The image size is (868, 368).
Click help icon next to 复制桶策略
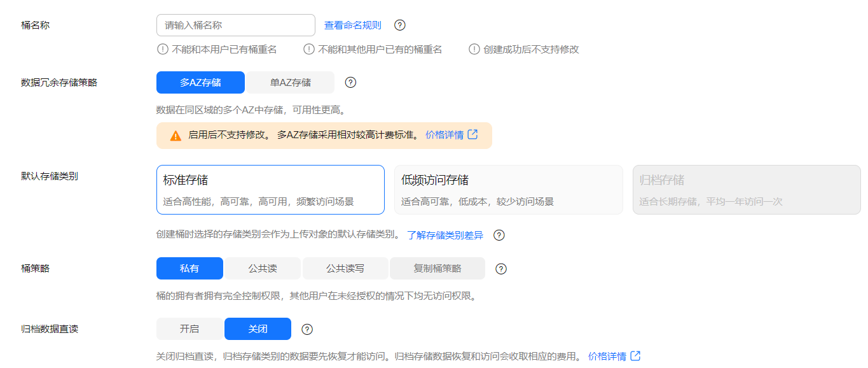pyautogui.click(x=501, y=269)
